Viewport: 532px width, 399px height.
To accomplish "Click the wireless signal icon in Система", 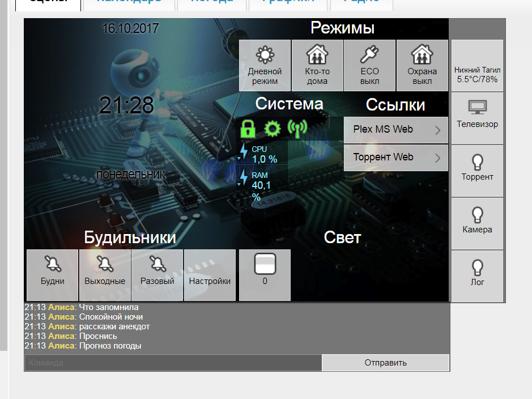I will pos(299,129).
